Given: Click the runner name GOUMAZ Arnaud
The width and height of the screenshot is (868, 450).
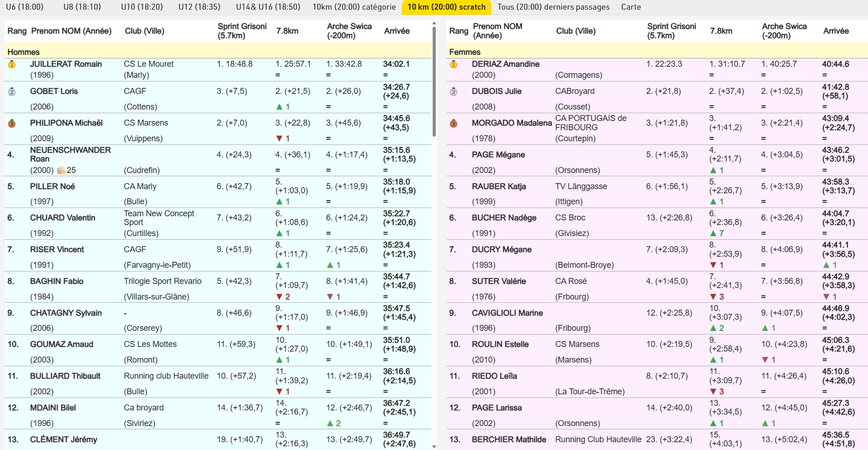Looking at the screenshot, I should pyautogui.click(x=62, y=344).
